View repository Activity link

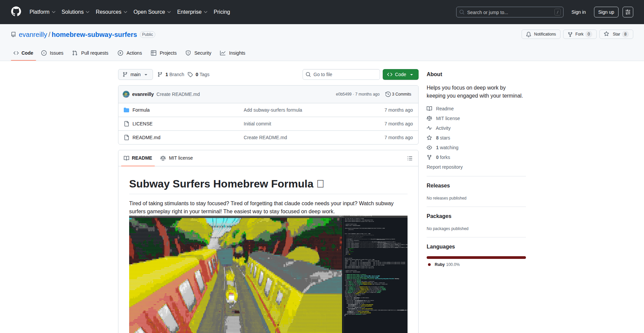(438, 128)
